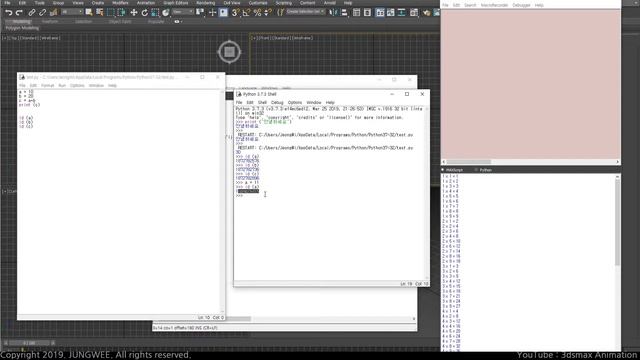Click the ribbon eye display toggle dropdown
Viewport: 640px width, 360px height.
coord(177,21)
